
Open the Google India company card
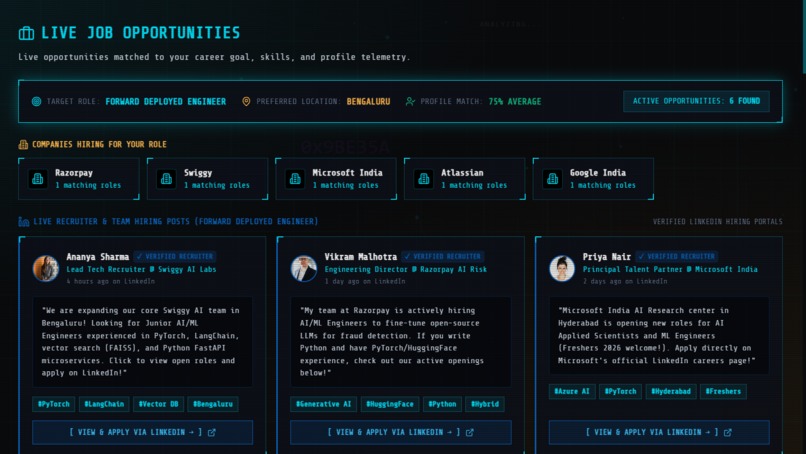tap(594, 179)
